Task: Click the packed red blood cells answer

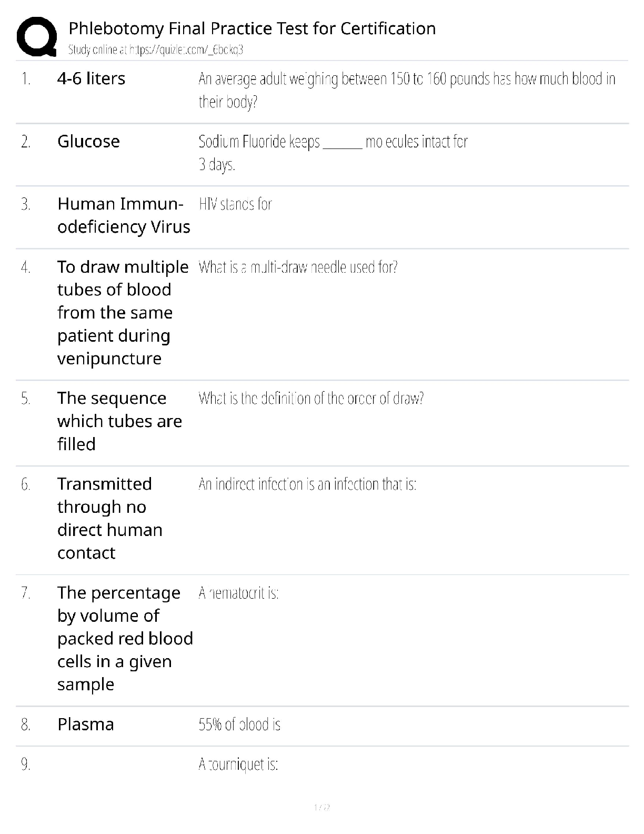Action: 125,639
